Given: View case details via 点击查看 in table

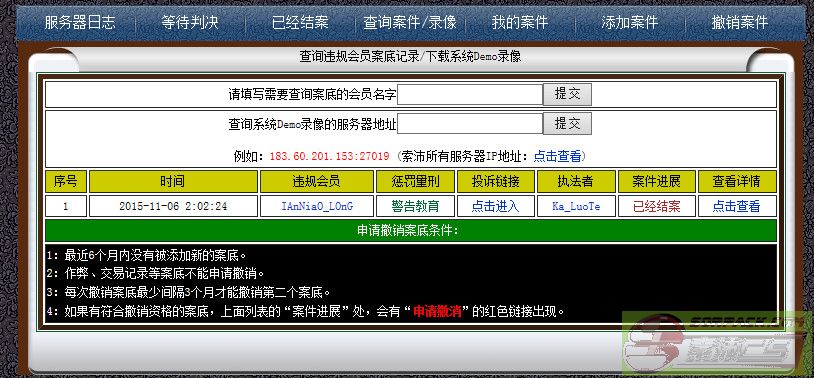Looking at the screenshot, I should click(736, 206).
